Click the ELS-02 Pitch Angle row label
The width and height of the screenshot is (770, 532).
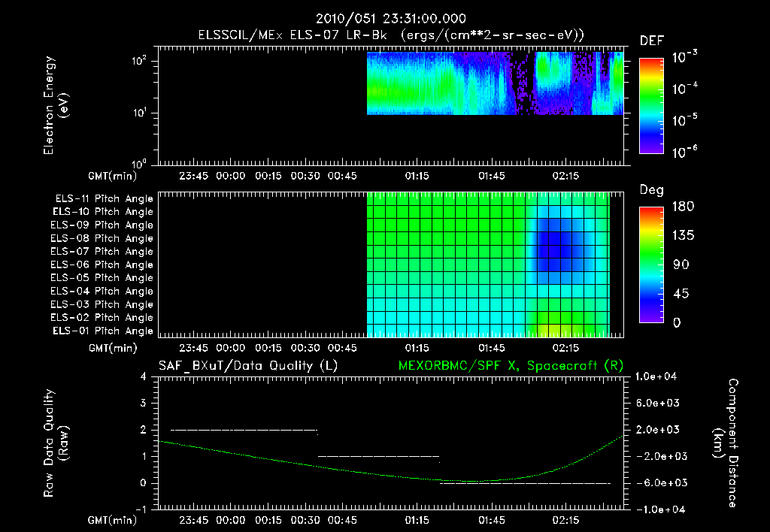[102, 318]
